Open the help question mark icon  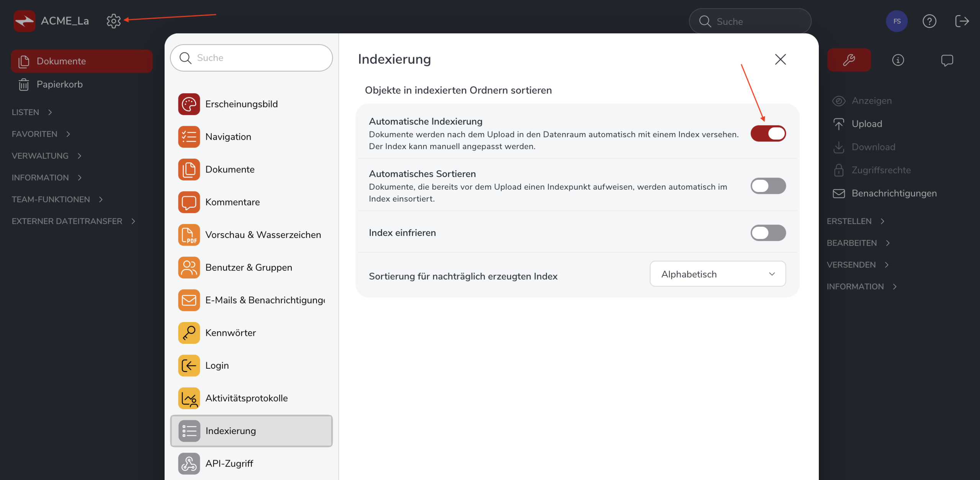pos(929,21)
